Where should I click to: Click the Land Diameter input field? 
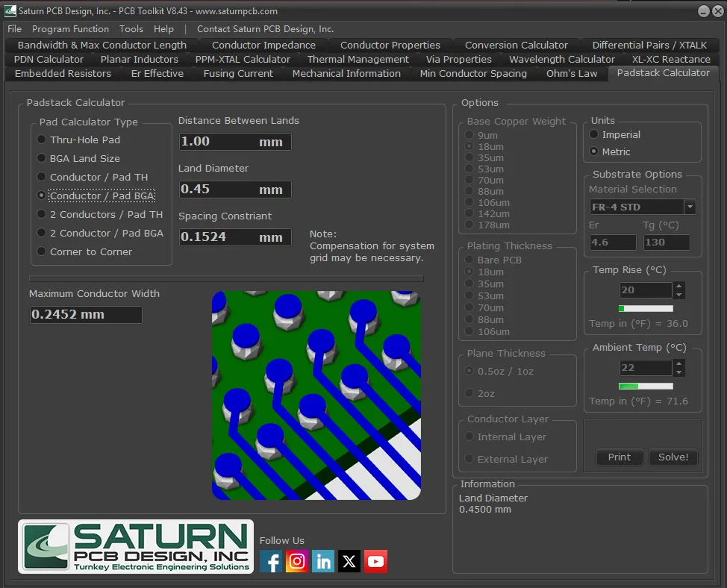coord(235,189)
